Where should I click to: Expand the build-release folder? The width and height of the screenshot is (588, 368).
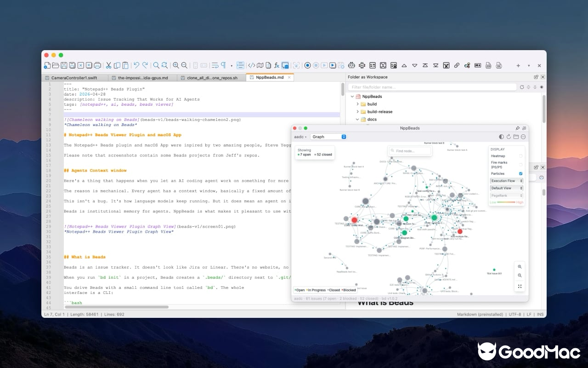pyautogui.click(x=357, y=112)
